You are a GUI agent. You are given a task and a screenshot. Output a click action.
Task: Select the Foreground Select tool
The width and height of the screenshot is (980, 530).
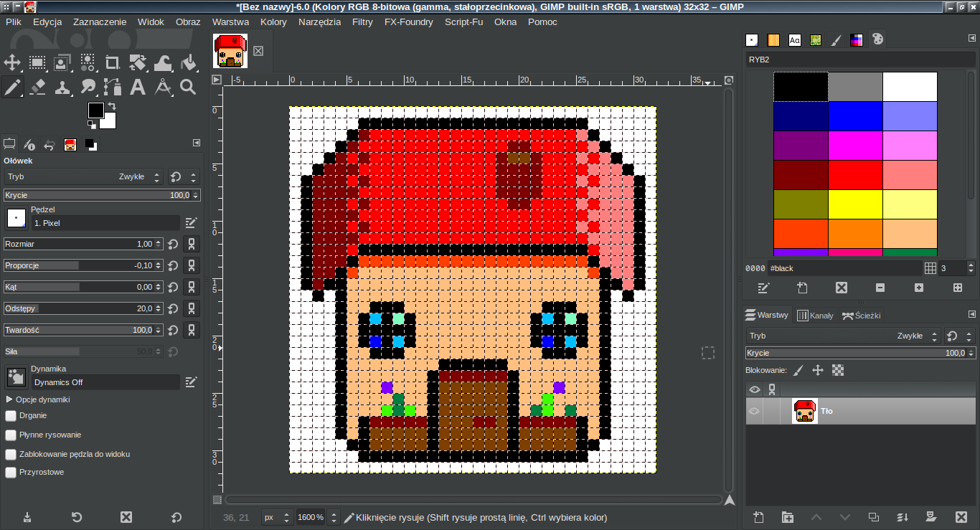click(62, 63)
